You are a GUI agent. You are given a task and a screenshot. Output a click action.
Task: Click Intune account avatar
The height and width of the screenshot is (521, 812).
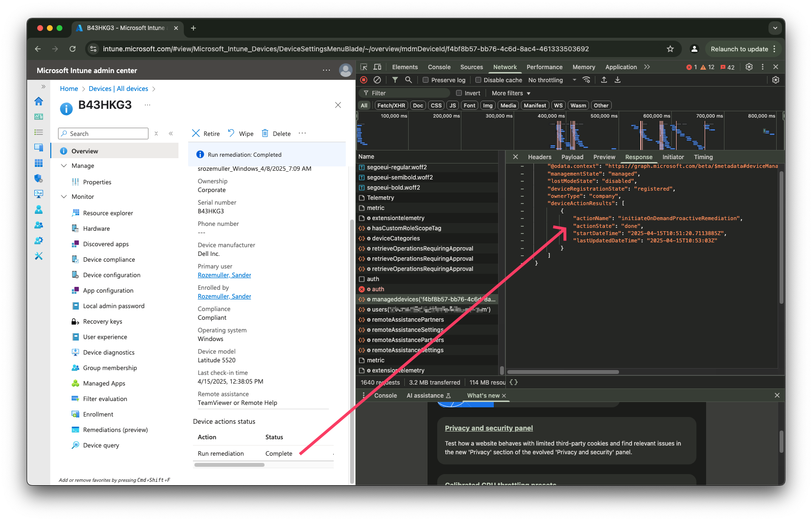pyautogui.click(x=346, y=70)
